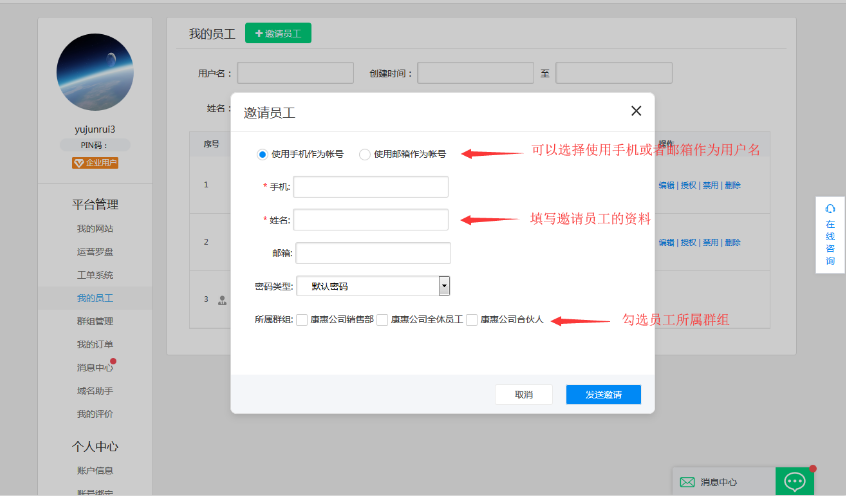Select 使用邮箱作为帐号 radio button
846x496 pixels.
tap(364, 154)
